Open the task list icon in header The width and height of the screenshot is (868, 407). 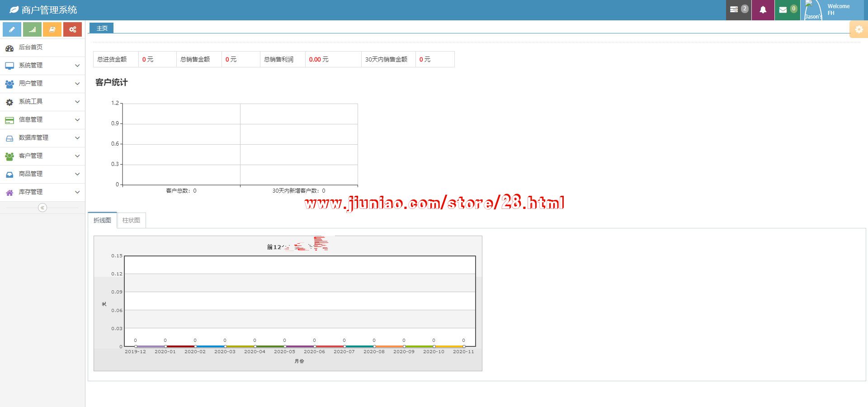point(738,10)
